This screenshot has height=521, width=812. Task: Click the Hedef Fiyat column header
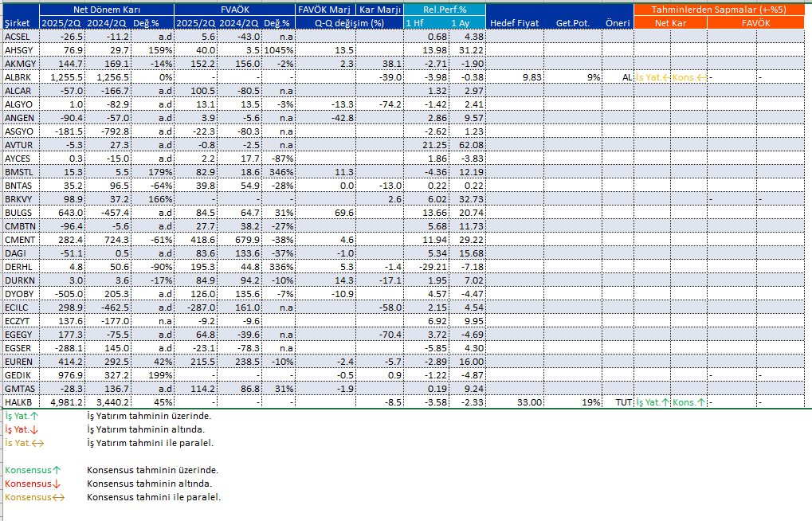(515, 23)
